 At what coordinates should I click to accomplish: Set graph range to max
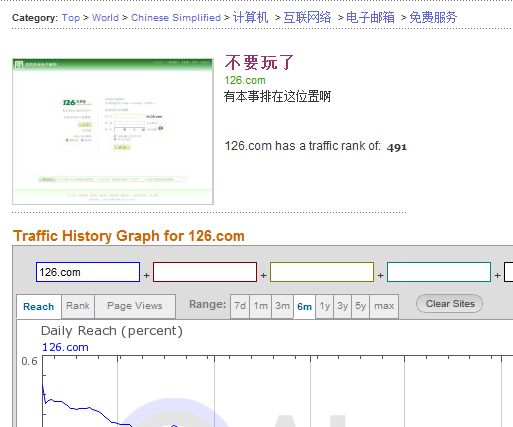tap(384, 306)
